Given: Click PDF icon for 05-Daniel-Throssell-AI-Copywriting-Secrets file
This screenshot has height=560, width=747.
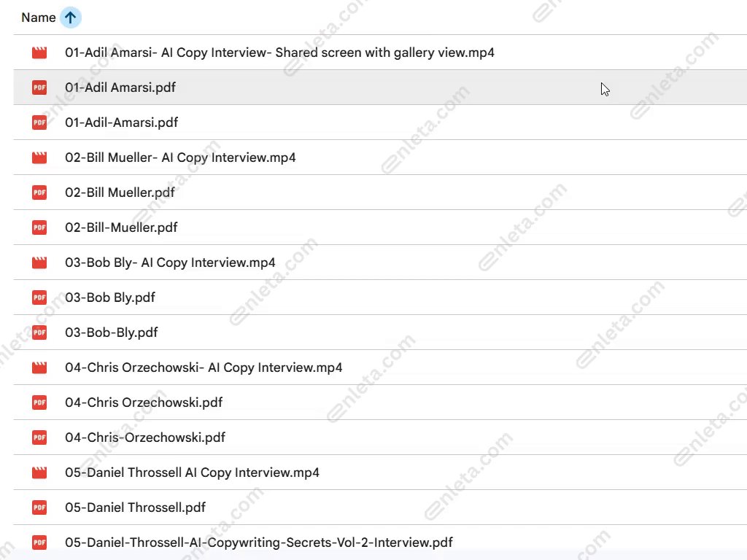Looking at the screenshot, I should coord(39,542).
